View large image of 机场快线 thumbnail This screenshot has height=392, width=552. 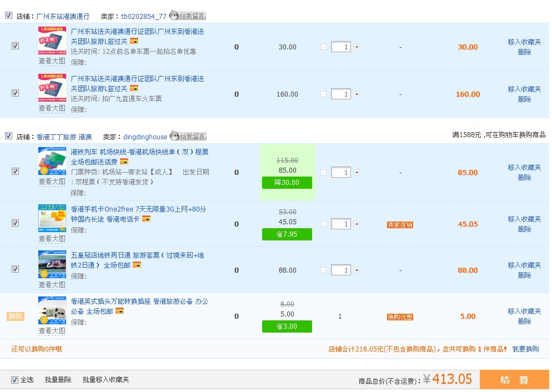pyautogui.click(x=52, y=182)
